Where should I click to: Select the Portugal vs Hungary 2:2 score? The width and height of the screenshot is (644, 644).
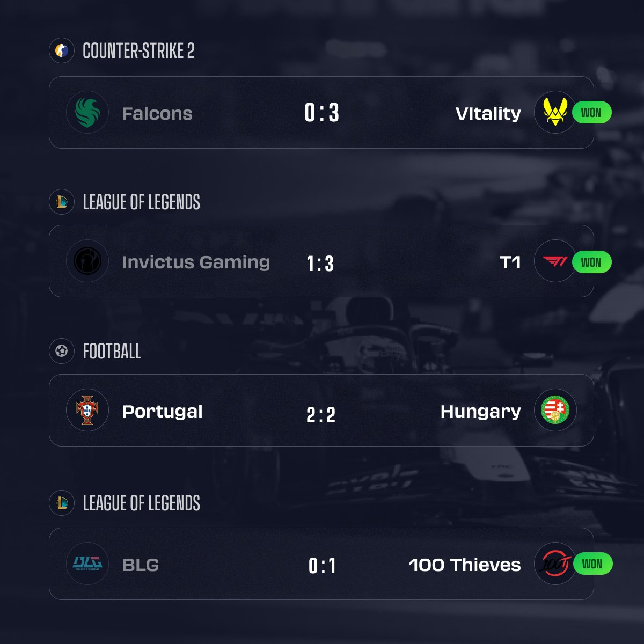(x=321, y=415)
